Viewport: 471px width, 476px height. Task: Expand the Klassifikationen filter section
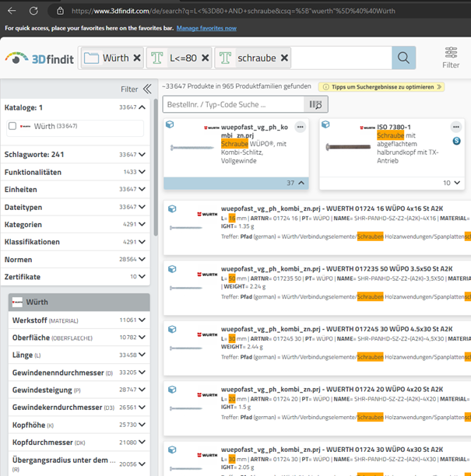click(142, 242)
